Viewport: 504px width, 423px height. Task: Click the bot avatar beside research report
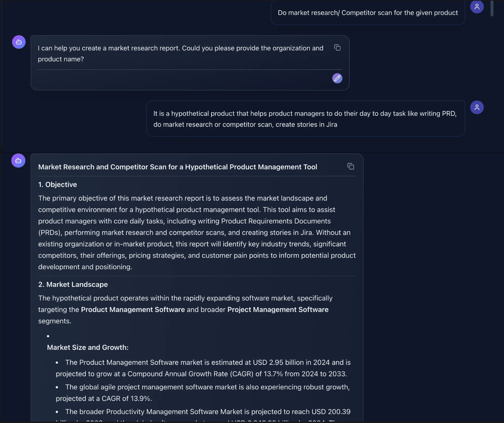click(18, 161)
